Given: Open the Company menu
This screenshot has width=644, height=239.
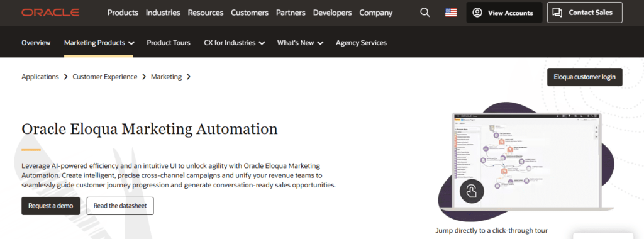Looking at the screenshot, I should coord(376,13).
